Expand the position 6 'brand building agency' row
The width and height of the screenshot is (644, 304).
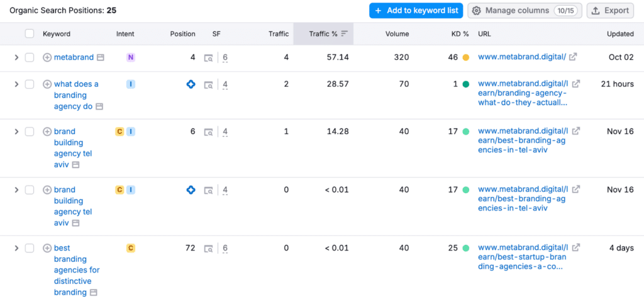16,132
